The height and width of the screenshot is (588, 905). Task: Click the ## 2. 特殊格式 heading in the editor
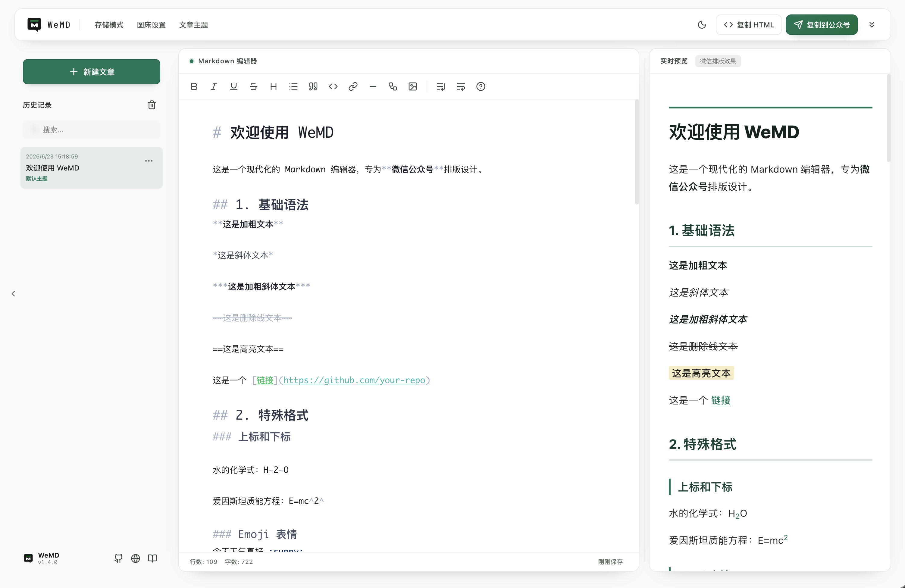pyautogui.click(x=261, y=415)
